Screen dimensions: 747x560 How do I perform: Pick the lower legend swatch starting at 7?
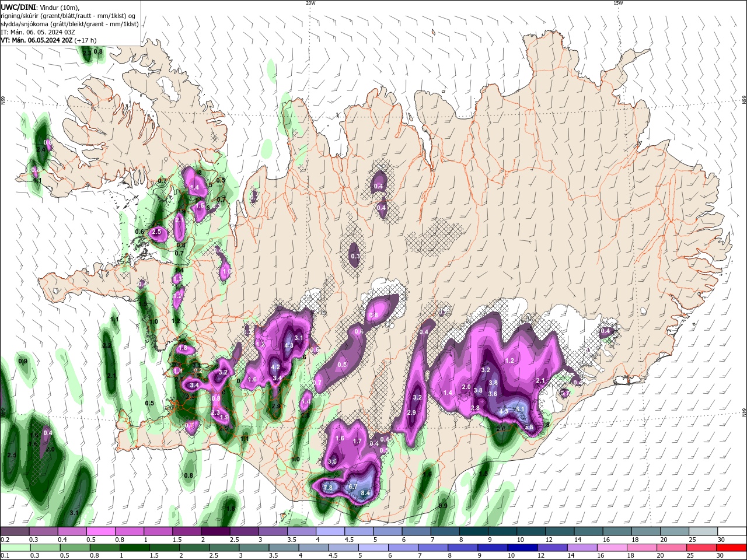point(433,547)
